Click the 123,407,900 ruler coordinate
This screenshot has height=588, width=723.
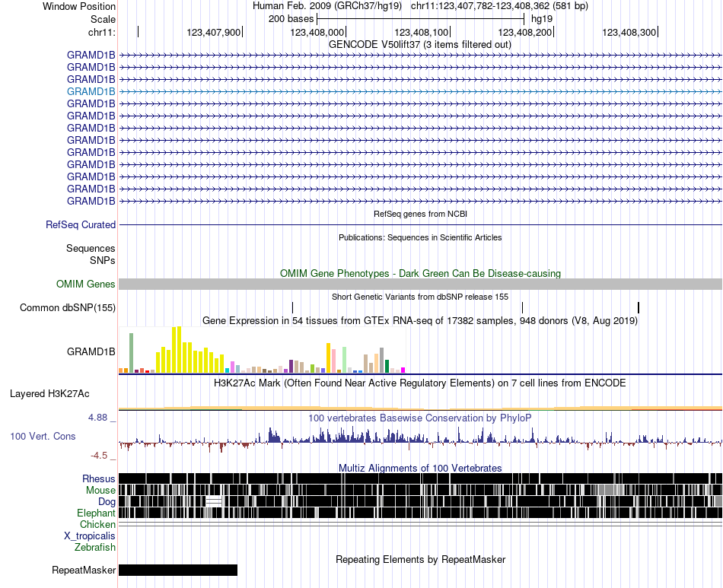point(214,32)
